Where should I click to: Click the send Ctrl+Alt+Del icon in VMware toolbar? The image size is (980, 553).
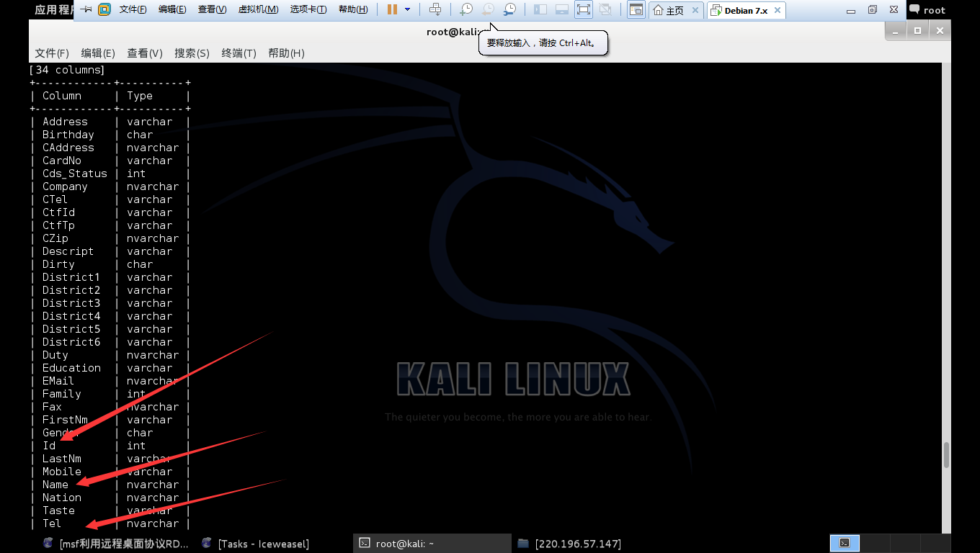point(435,9)
